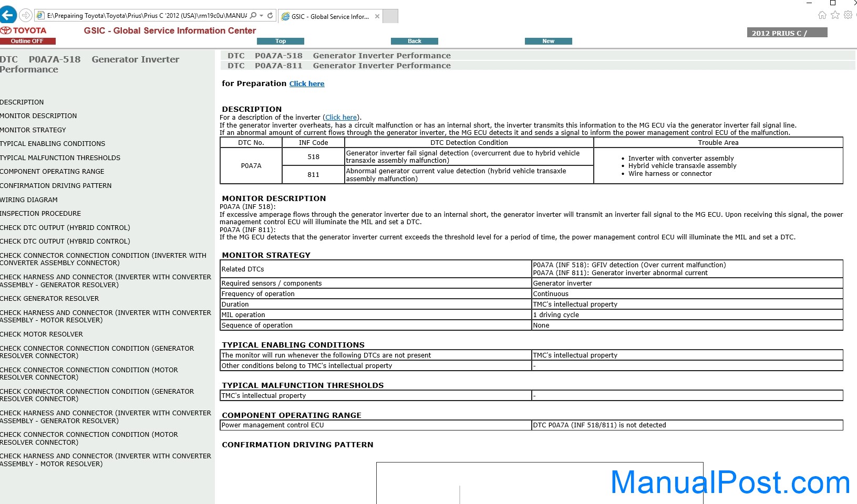Open the browser home icon
Image resolution: width=857 pixels, height=504 pixels.
coord(822,15)
